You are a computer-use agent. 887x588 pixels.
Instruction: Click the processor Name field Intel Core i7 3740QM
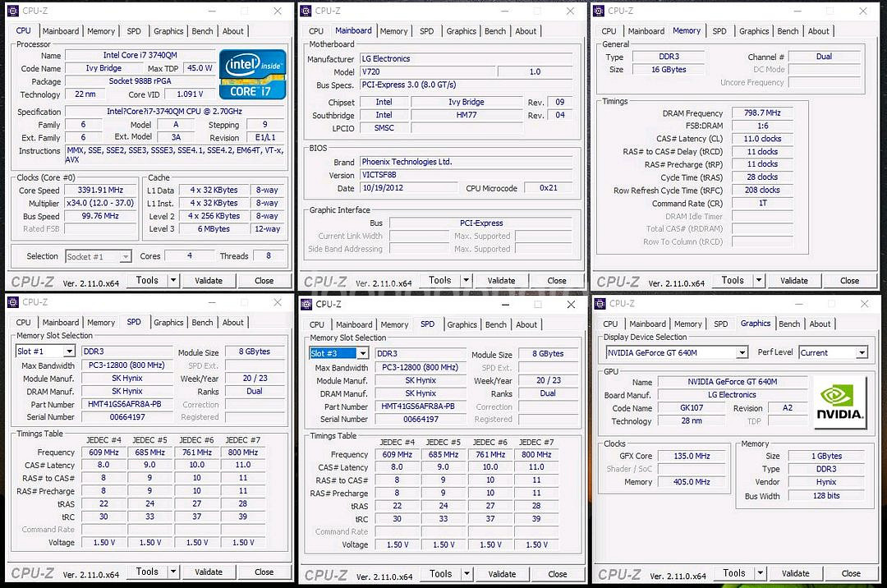140,55
